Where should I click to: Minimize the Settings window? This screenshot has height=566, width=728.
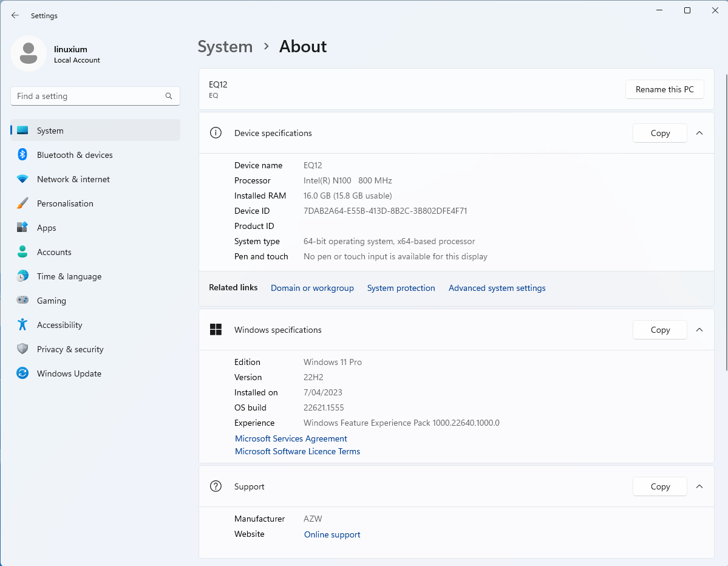point(659,10)
